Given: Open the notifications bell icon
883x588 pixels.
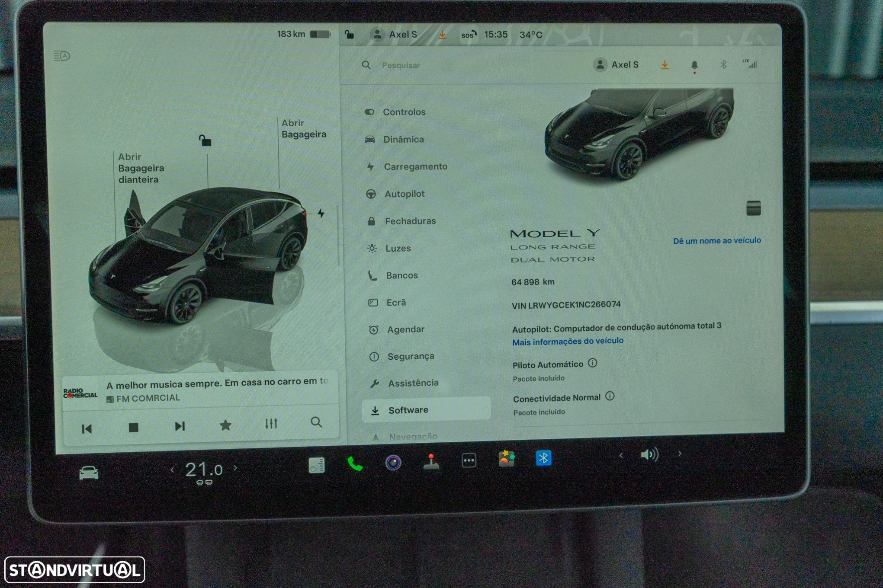Looking at the screenshot, I should pos(694,66).
